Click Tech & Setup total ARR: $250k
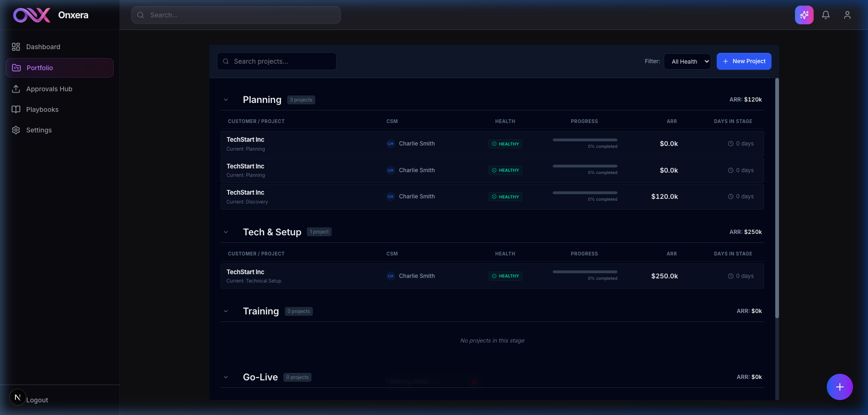The image size is (868, 415). click(x=745, y=232)
